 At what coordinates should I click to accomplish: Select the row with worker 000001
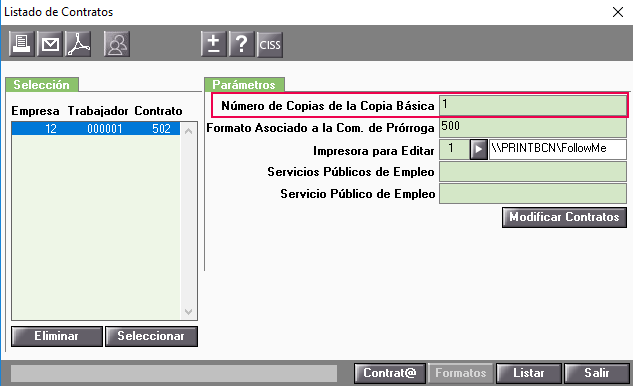[96, 129]
